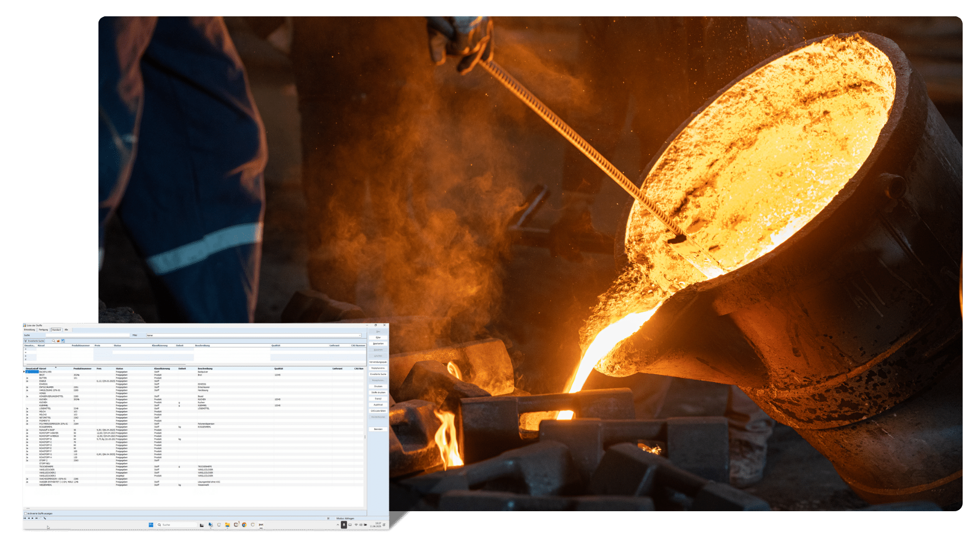Switch to the Entwicklung tab
Image resolution: width=980 pixels, height=551 pixels.
pos(30,330)
